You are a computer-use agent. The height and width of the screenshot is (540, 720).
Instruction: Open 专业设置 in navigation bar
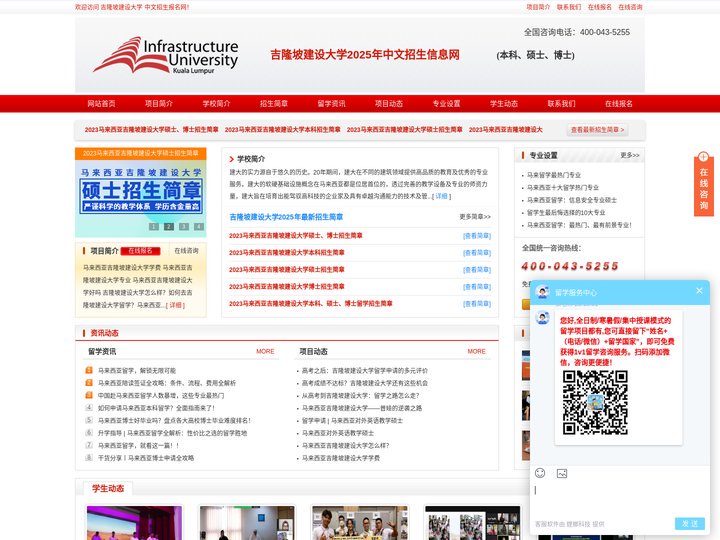tap(446, 104)
